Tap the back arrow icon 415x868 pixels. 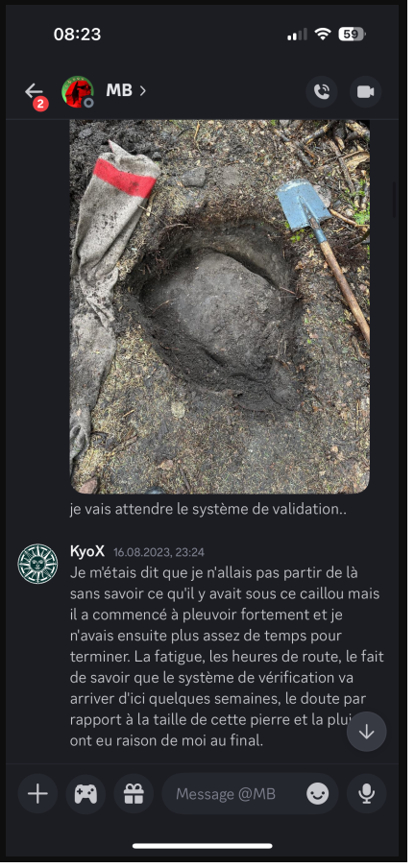(34, 91)
